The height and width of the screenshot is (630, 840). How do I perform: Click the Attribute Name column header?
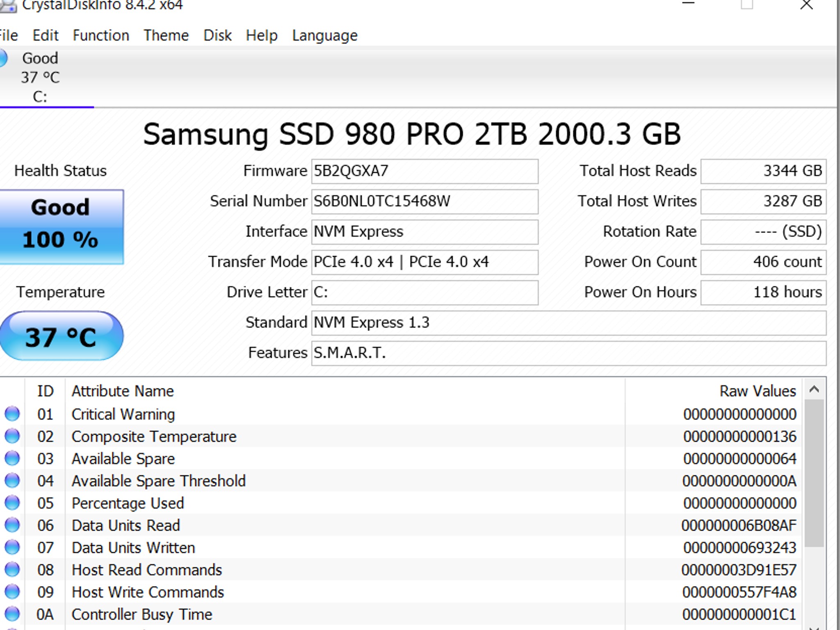click(345, 391)
